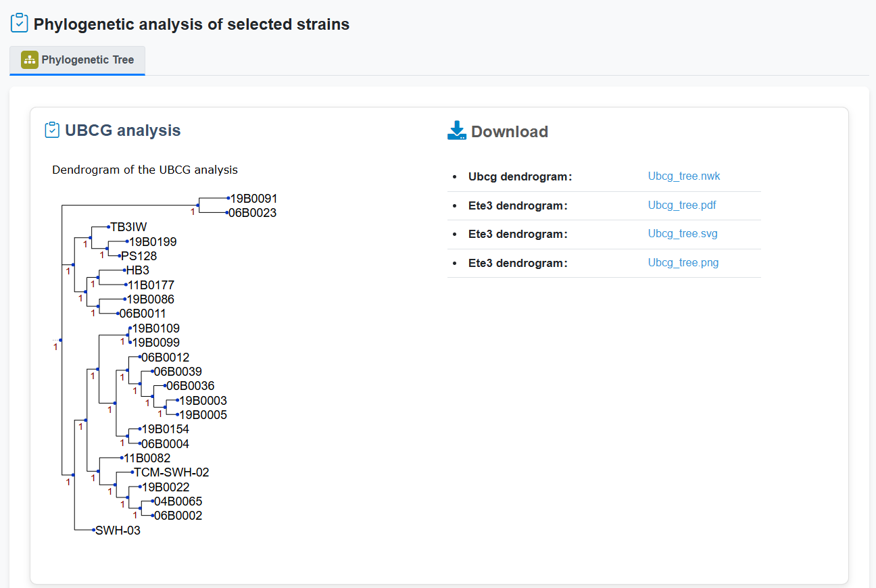Viewport: 876px width, 588px height.
Task: Open the Ubcg_tree.svg link
Action: (683, 234)
